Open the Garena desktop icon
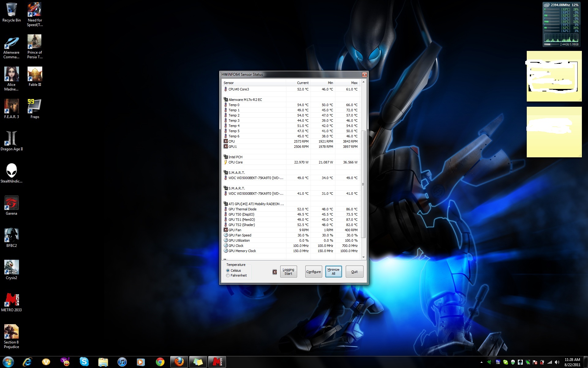The width and height of the screenshot is (588, 368). (x=11, y=203)
